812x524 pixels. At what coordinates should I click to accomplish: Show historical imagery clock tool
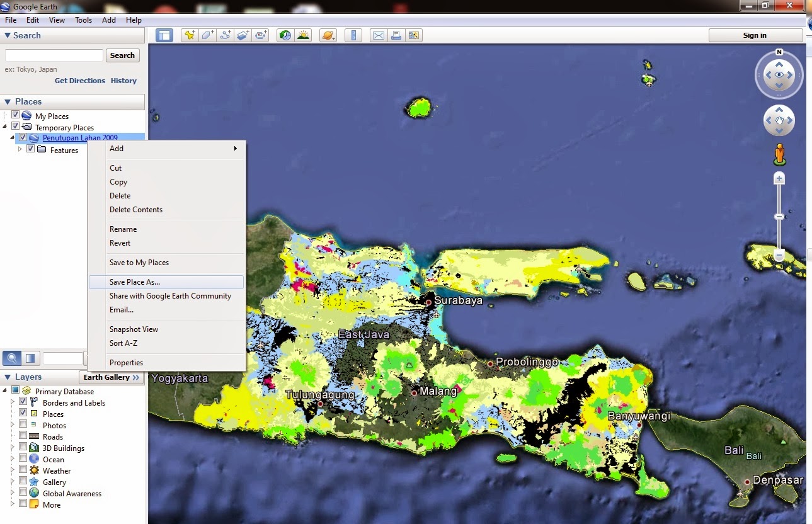[285, 35]
